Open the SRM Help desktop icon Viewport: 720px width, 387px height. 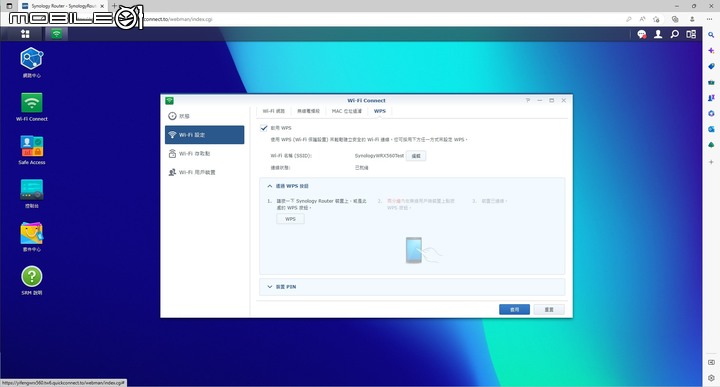(x=32, y=280)
